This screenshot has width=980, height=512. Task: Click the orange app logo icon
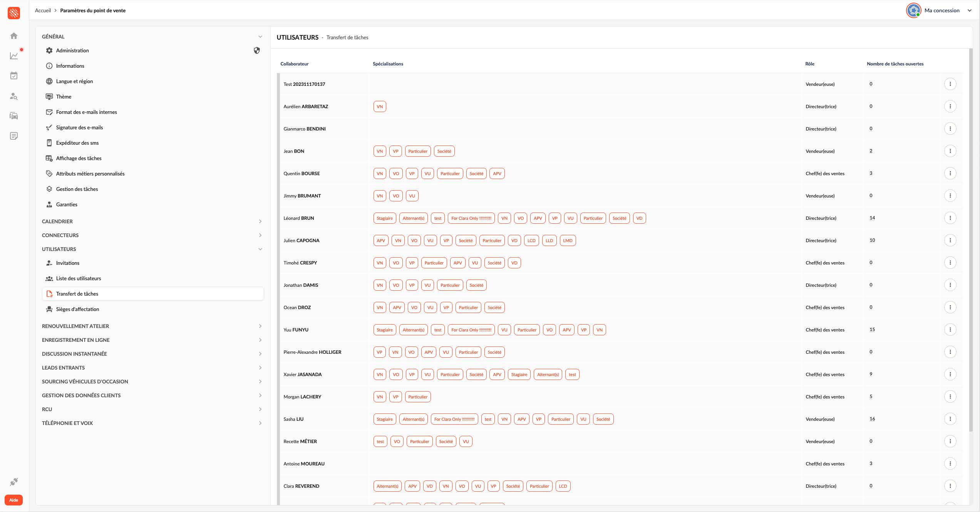(x=14, y=13)
